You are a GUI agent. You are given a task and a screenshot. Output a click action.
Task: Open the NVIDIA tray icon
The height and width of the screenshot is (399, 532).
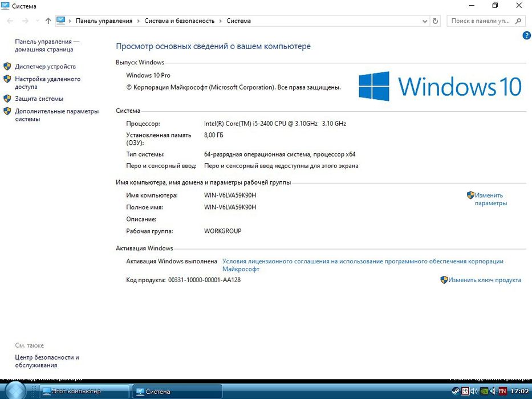point(484,391)
